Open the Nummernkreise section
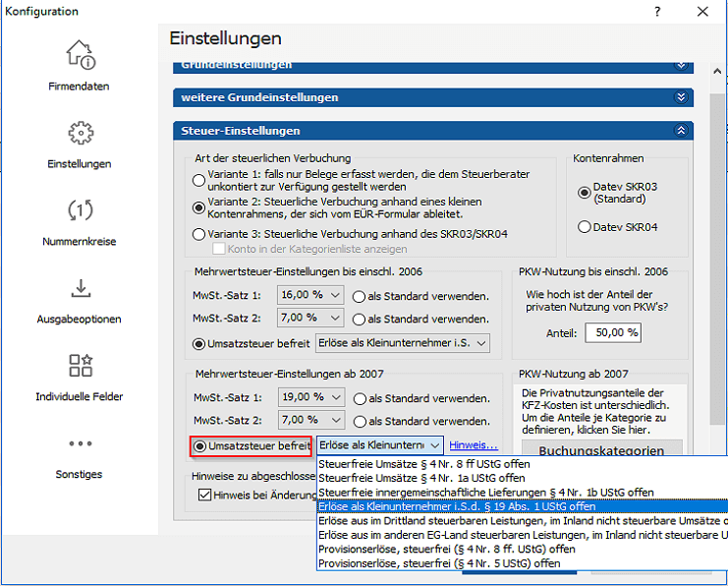Image resolution: width=728 pixels, height=586 pixels. click(79, 220)
